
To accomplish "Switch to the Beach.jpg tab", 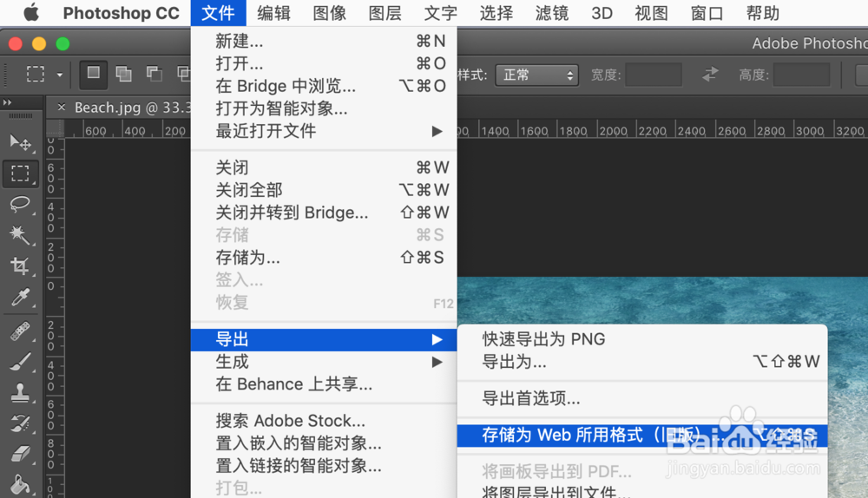I will click(x=132, y=108).
